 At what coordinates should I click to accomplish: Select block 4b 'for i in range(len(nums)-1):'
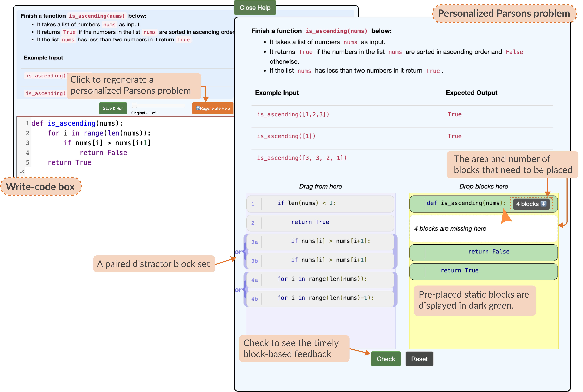click(x=320, y=299)
